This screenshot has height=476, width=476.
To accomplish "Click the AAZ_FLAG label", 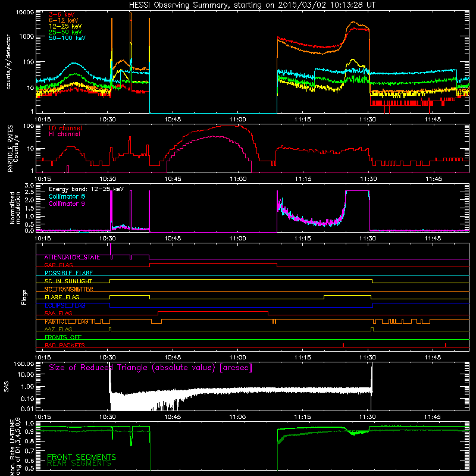I will pyautogui.click(x=58, y=330).
